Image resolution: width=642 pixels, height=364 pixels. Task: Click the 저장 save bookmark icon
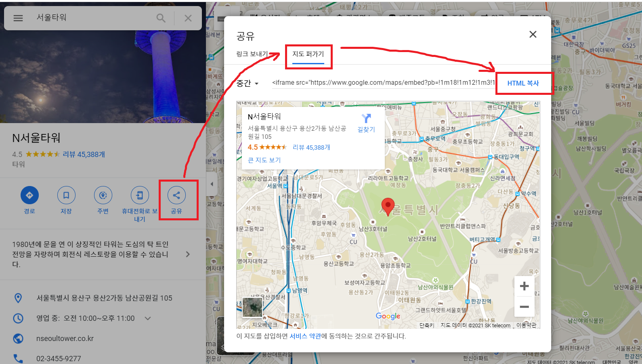[66, 195]
